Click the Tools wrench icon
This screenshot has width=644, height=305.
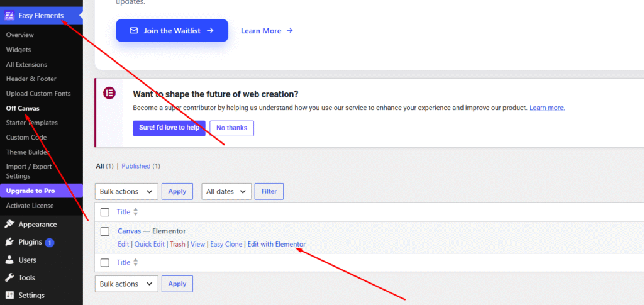pyautogui.click(x=9, y=277)
